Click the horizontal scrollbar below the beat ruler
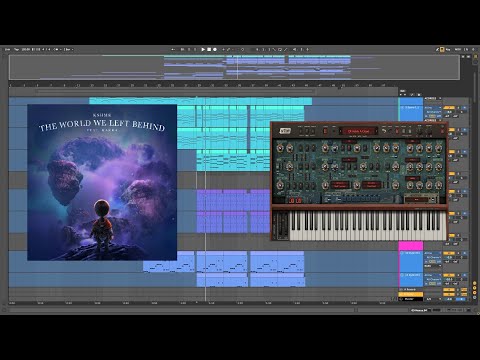The width and height of the screenshot is (480, 360). tap(175, 90)
